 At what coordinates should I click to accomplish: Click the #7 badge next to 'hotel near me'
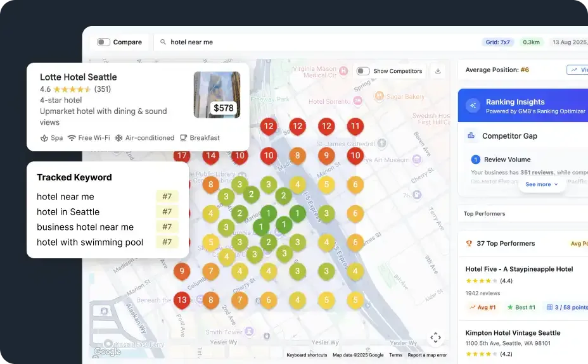(167, 197)
